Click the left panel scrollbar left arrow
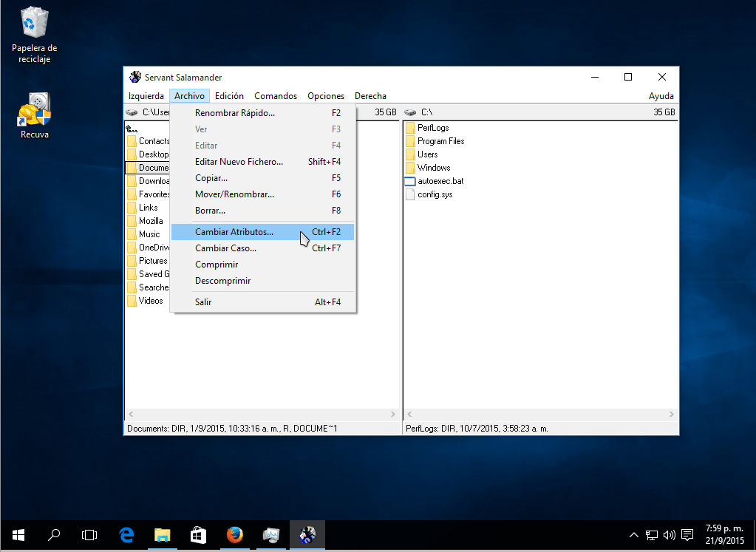Screen dimensions: 756x552 pyautogui.click(x=131, y=414)
